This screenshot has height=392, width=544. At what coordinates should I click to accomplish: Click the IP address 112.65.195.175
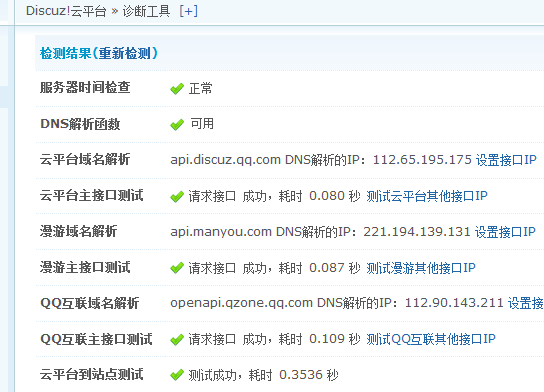pos(422,160)
